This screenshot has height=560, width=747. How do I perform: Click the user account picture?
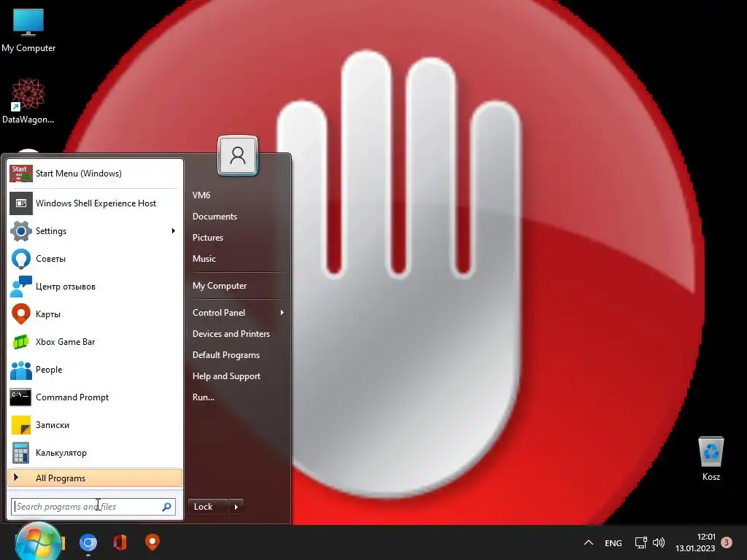coord(238,156)
